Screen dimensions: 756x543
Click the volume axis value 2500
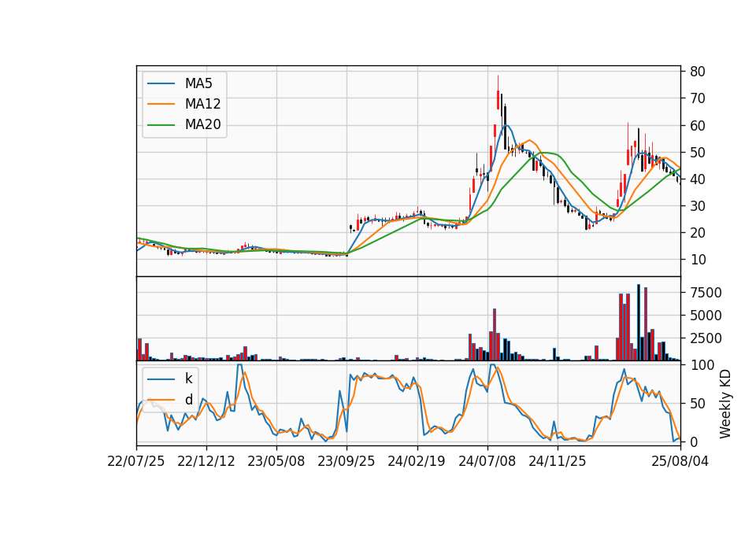(x=706, y=338)
